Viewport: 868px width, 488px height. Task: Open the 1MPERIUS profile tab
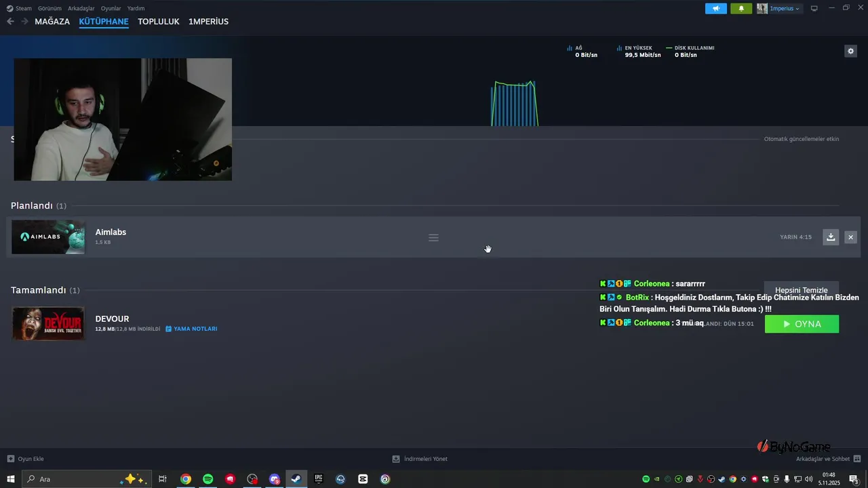[x=208, y=22]
